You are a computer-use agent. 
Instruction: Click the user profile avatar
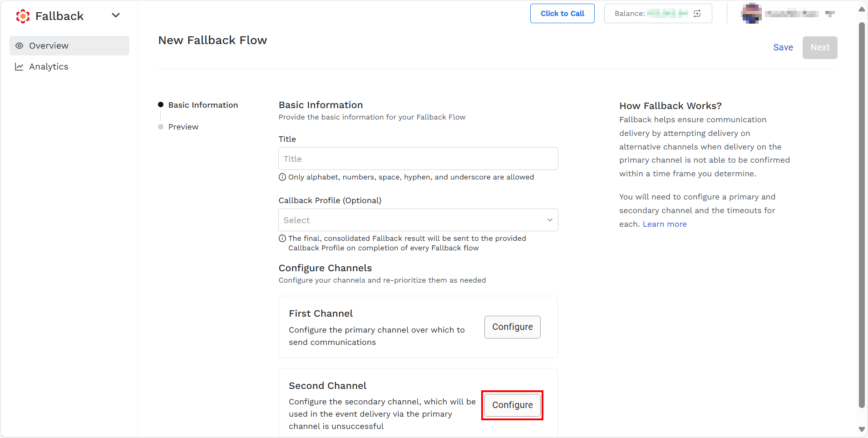[751, 14]
